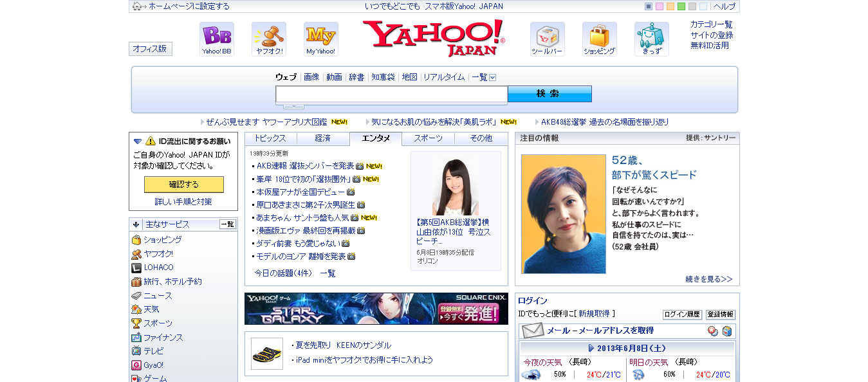Click the 天気 weather icon in services
Viewport: 868px width, 382px height.
click(x=136, y=309)
